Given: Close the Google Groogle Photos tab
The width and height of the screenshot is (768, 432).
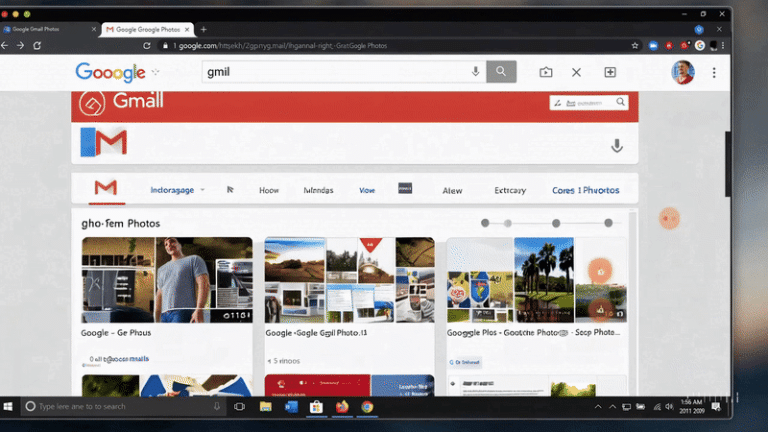Looking at the screenshot, I should click(187, 30).
